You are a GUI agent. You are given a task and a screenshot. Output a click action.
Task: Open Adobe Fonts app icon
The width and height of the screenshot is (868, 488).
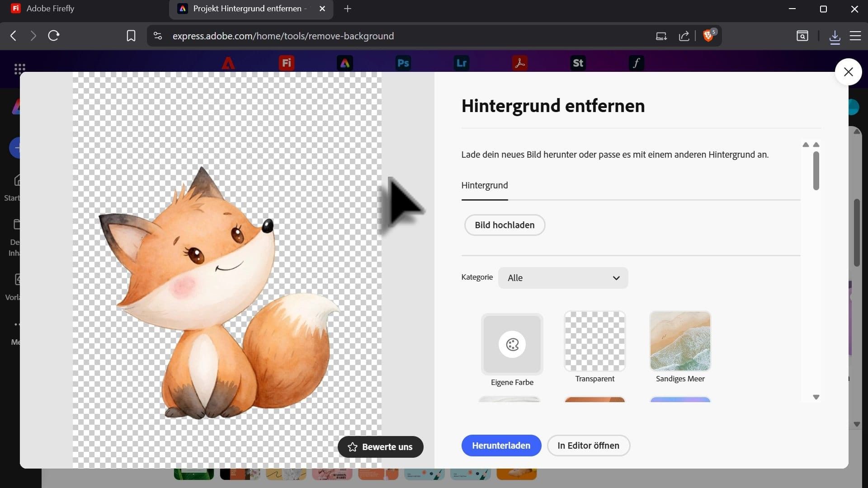pyautogui.click(x=636, y=63)
